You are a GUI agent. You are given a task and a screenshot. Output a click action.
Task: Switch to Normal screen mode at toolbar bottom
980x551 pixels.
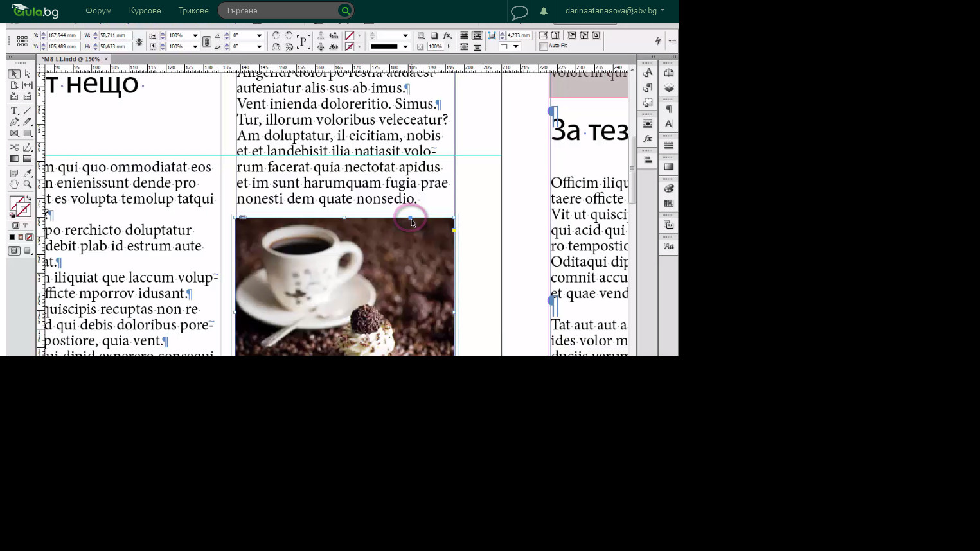pyautogui.click(x=13, y=250)
